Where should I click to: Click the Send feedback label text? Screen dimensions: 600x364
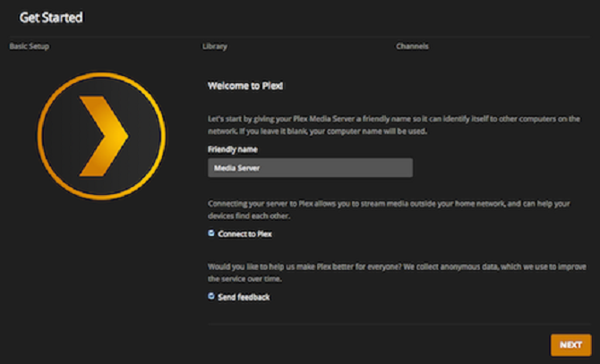coord(243,296)
